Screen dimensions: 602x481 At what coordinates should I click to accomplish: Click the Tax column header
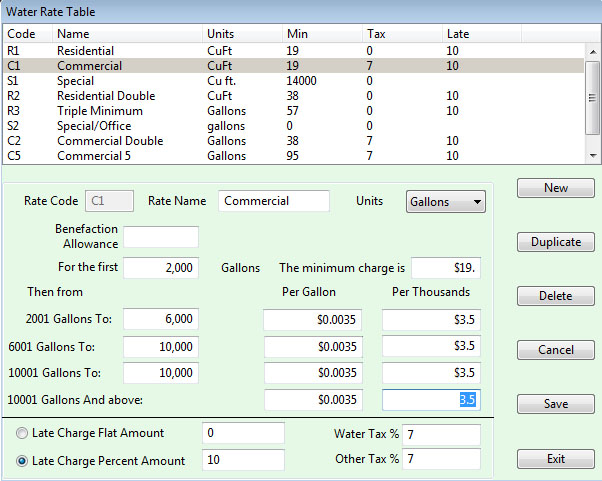coord(402,34)
